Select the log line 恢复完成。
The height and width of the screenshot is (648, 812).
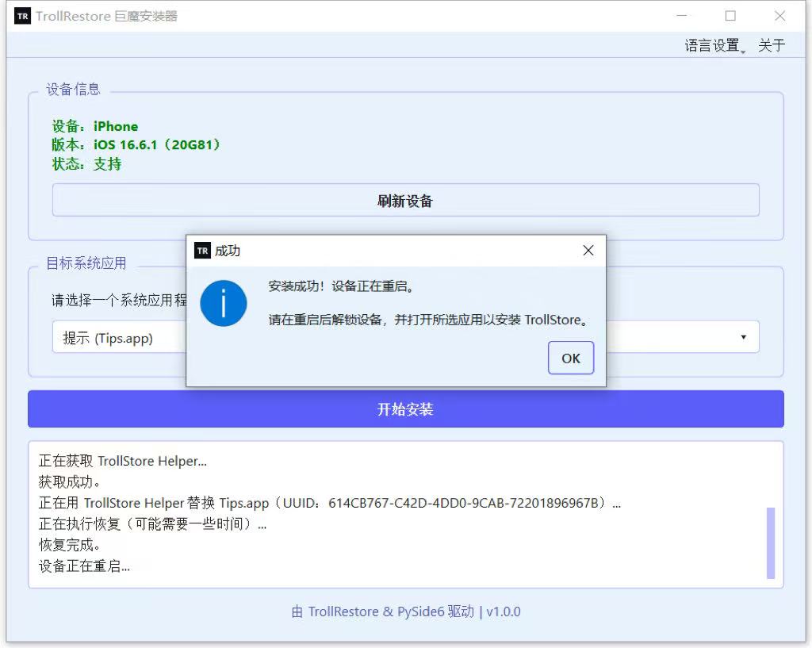tap(70, 545)
